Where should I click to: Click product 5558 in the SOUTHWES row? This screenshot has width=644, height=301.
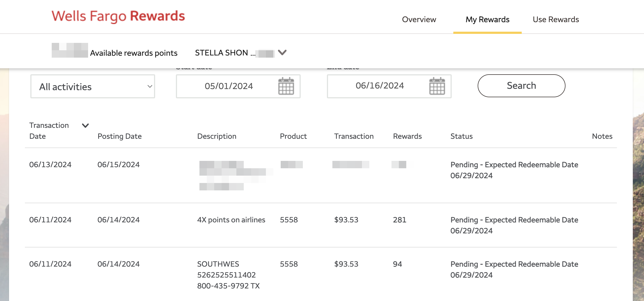click(289, 264)
